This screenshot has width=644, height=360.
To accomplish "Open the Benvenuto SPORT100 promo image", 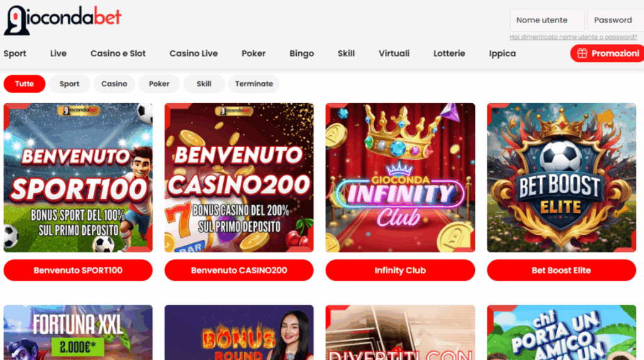I will click(x=78, y=177).
